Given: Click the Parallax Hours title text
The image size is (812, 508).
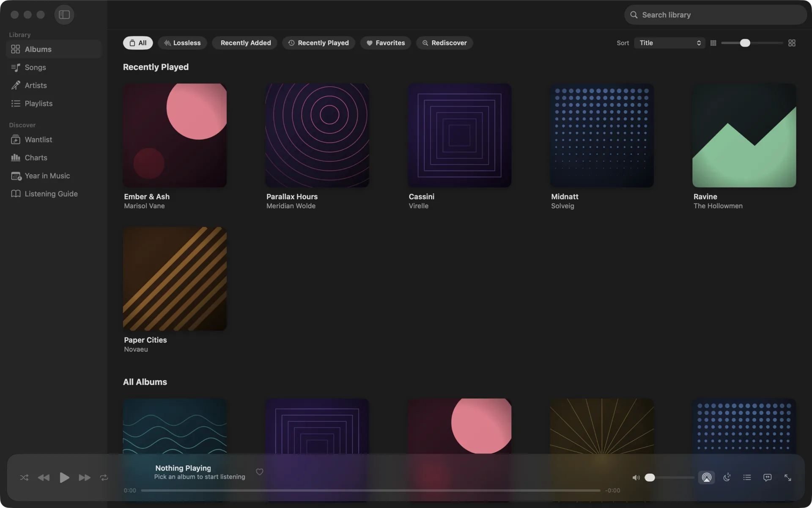Looking at the screenshot, I should click(x=292, y=197).
